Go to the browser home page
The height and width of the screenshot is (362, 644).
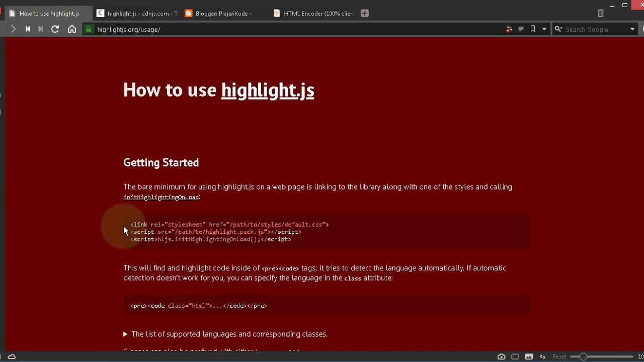[x=72, y=29]
